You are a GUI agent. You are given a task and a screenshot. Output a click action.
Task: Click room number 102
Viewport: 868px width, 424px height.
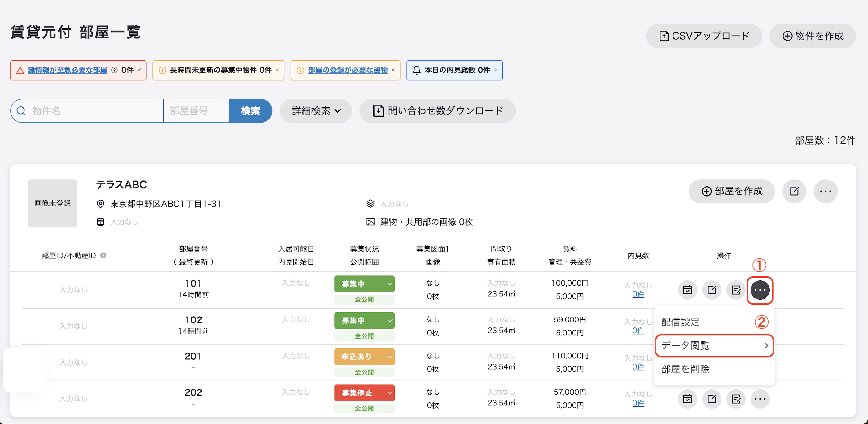click(193, 320)
